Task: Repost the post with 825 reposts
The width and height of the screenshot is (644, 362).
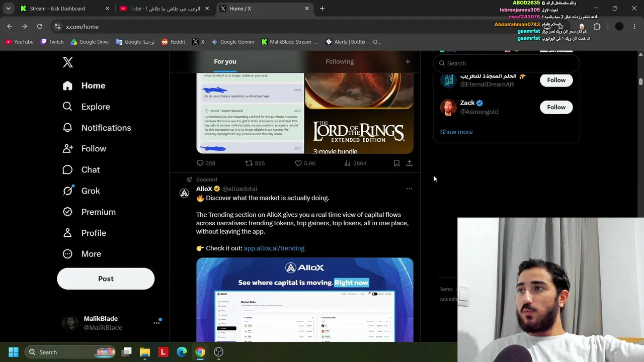Action: (255, 163)
